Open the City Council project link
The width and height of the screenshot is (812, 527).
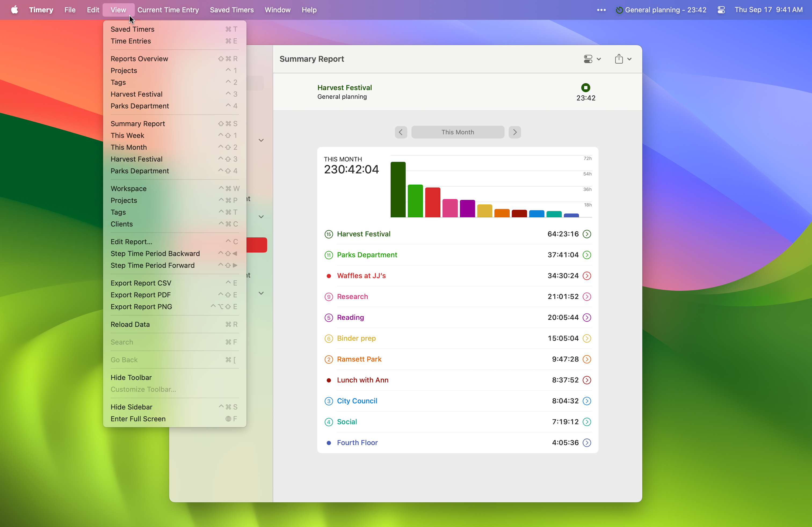pyautogui.click(x=357, y=401)
